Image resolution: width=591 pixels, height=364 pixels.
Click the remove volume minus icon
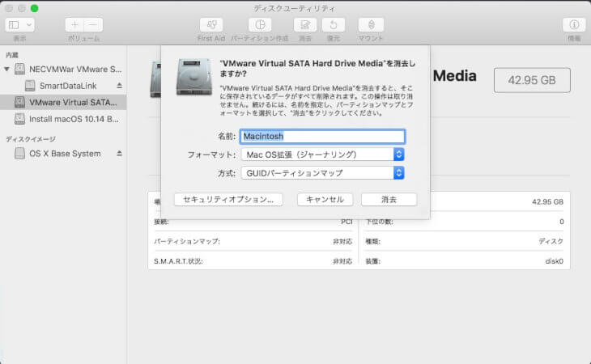94,25
